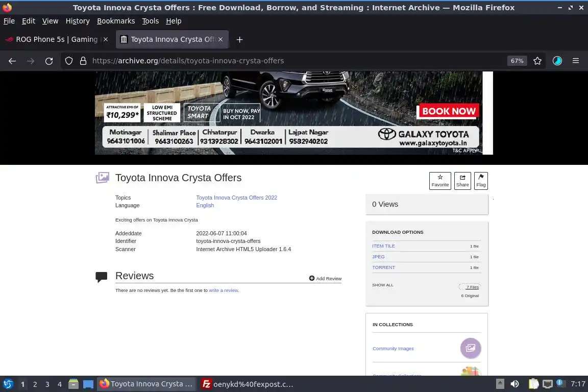Click the Galaxy Toyota banner image
588x392 pixels.
coord(293,113)
